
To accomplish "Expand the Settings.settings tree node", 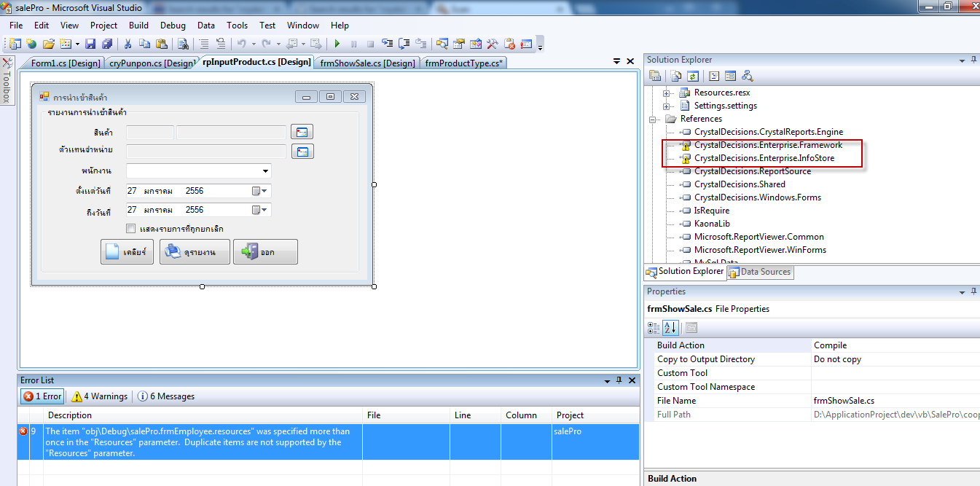I will [x=666, y=106].
